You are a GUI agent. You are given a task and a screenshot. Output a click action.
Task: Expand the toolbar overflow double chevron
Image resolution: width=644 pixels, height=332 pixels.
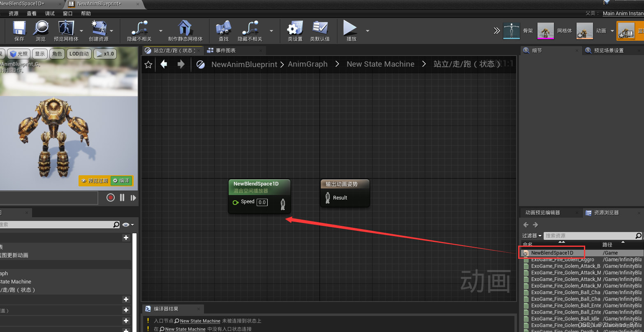click(497, 31)
